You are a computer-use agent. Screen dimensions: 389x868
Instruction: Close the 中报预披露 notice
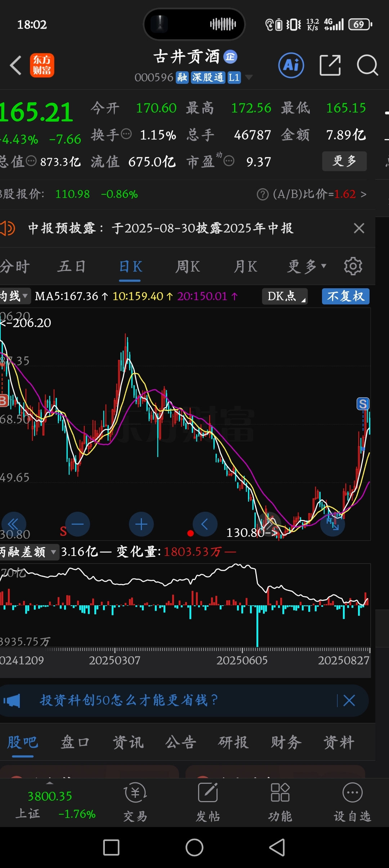click(359, 228)
